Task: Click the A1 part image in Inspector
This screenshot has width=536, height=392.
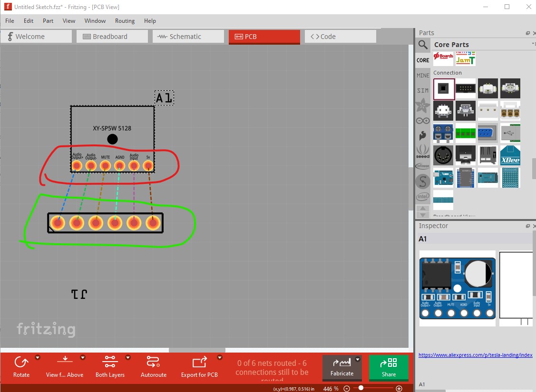Action: [457, 288]
